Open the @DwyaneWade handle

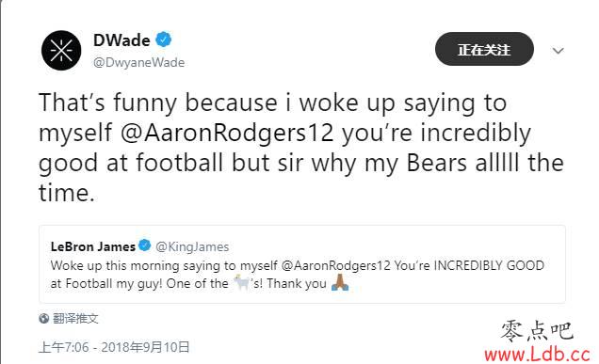point(139,62)
